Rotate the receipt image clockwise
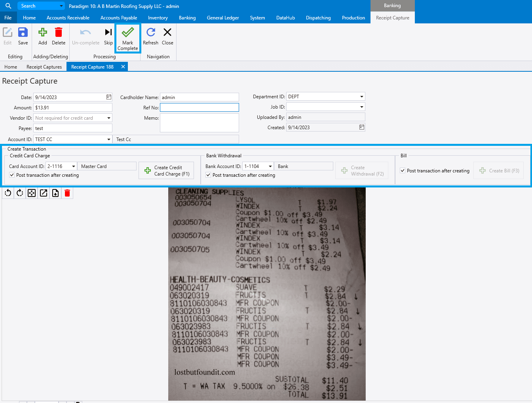 pyautogui.click(x=20, y=193)
